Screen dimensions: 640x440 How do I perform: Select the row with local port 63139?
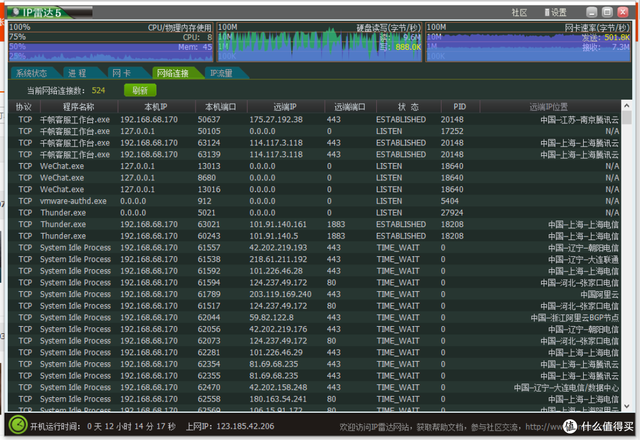[314, 155]
